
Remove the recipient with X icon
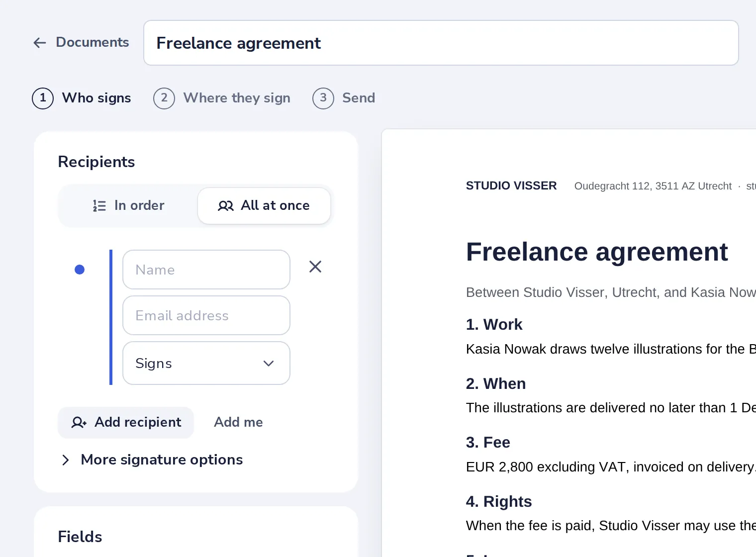tap(315, 267)
